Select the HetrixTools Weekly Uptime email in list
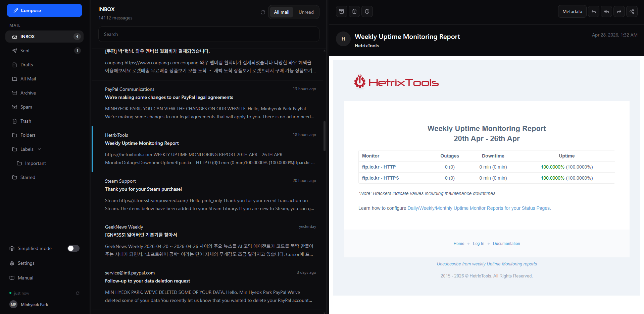644x314 pixels. [207, 149]
